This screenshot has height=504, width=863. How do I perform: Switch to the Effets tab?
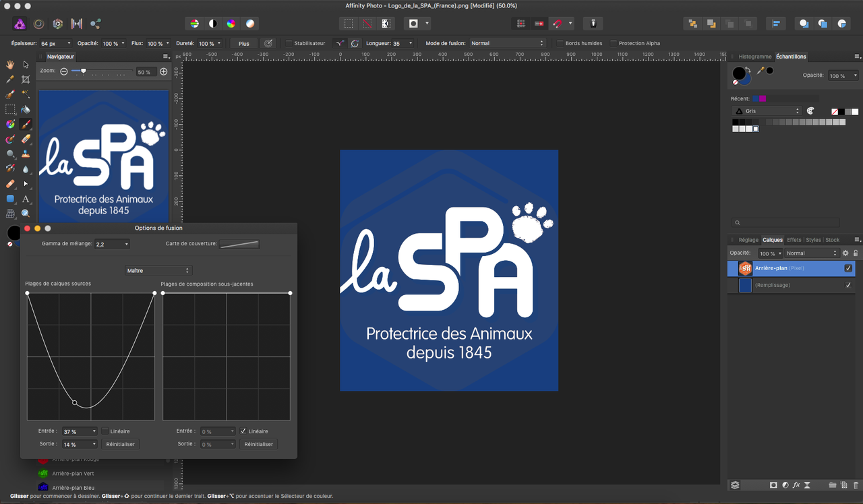click(x=794, y=240)
